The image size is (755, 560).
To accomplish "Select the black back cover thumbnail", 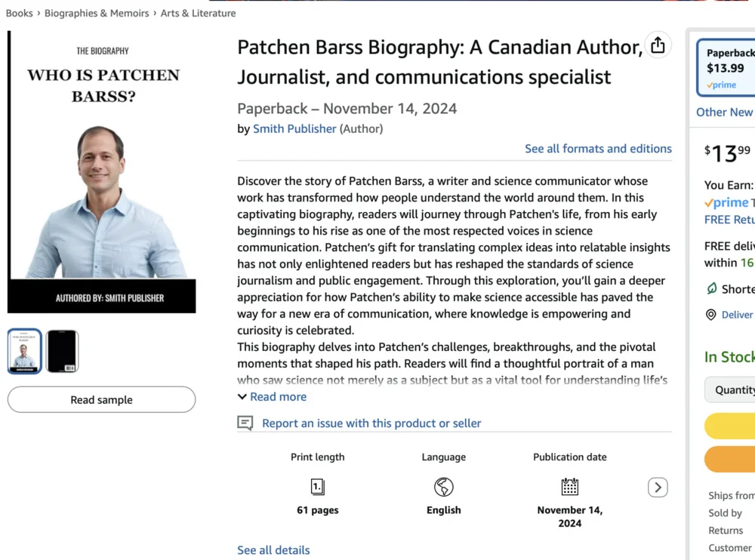I will (x=62, y=351).
